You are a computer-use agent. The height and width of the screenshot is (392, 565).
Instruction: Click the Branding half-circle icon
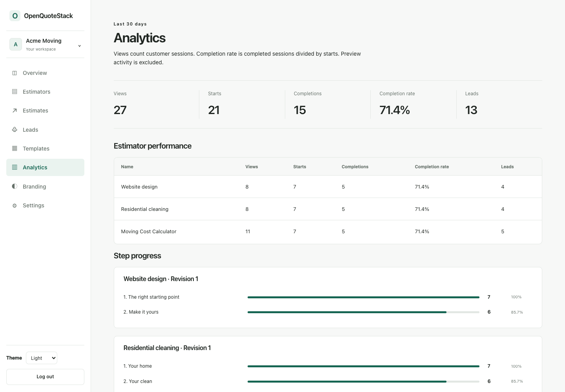pos(15,187)
